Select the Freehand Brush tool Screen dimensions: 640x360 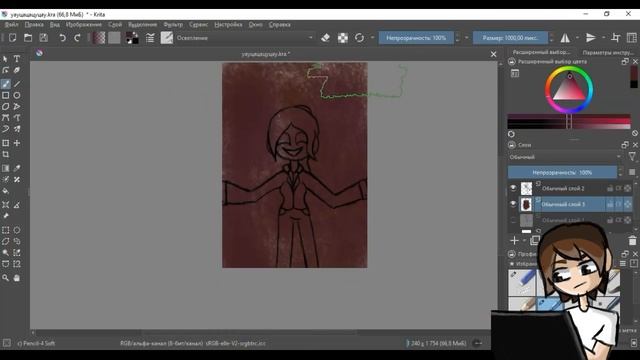pos(6,84)
